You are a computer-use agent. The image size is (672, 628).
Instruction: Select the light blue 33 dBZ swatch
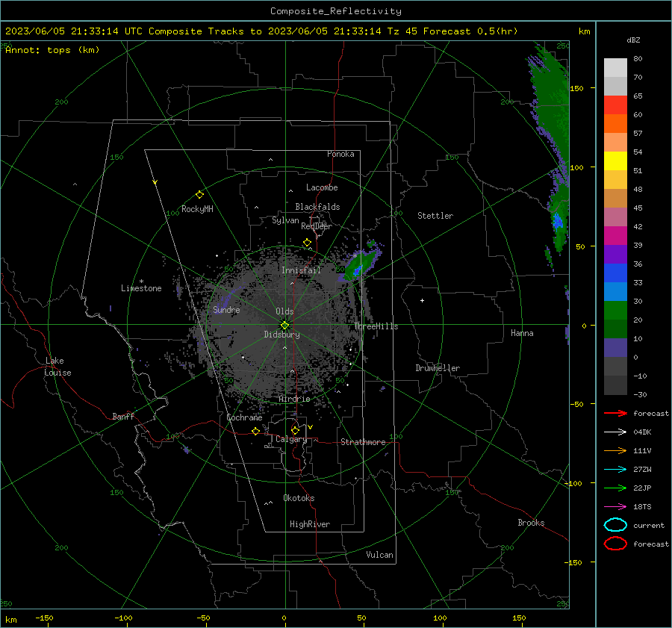coord(615,291)
